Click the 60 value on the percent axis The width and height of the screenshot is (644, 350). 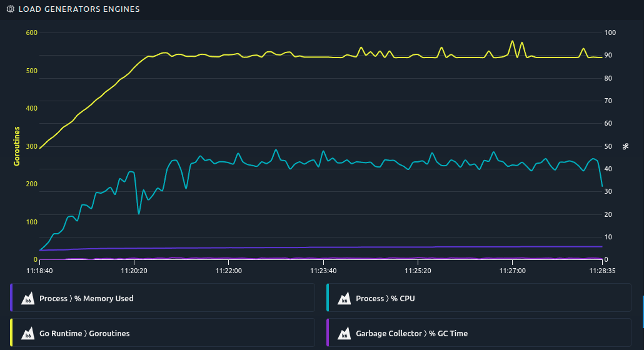click(608, 124)
